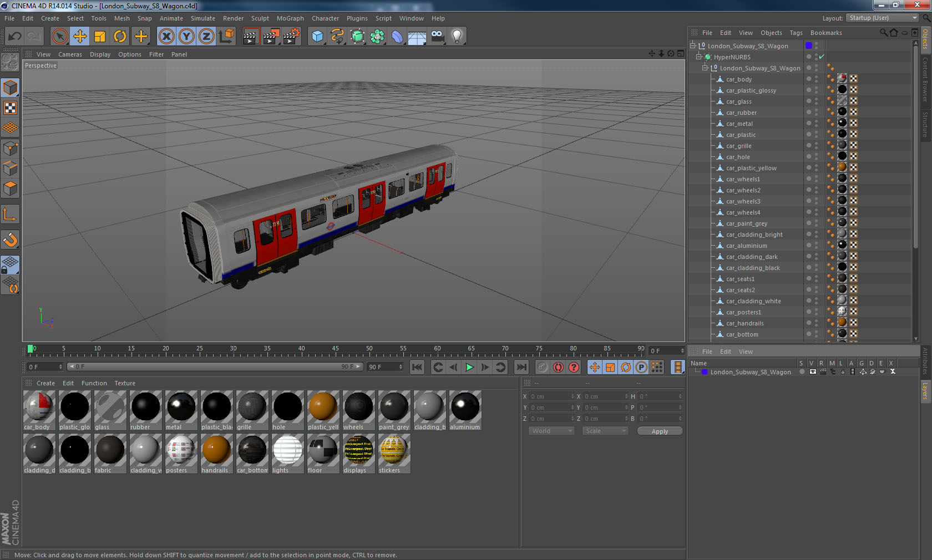This screenshot has height=560, width=932.
Task: Open the Structure side tab
Action: [x=925, y=124]
